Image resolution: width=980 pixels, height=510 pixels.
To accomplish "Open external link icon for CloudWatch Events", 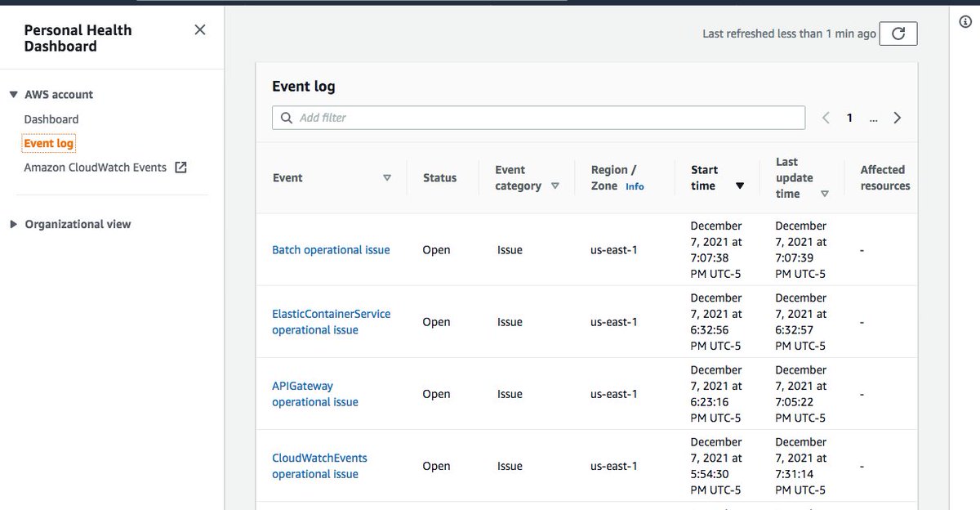I will click(181, 168).
